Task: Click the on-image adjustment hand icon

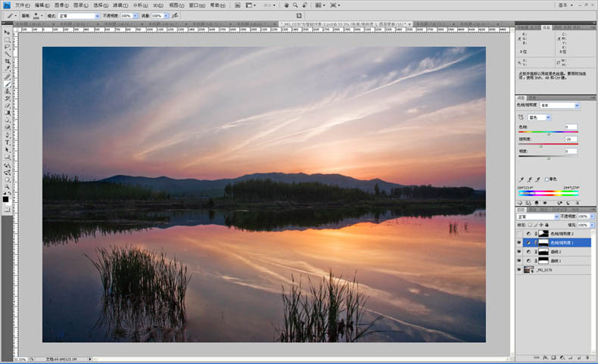Action: 521,117
